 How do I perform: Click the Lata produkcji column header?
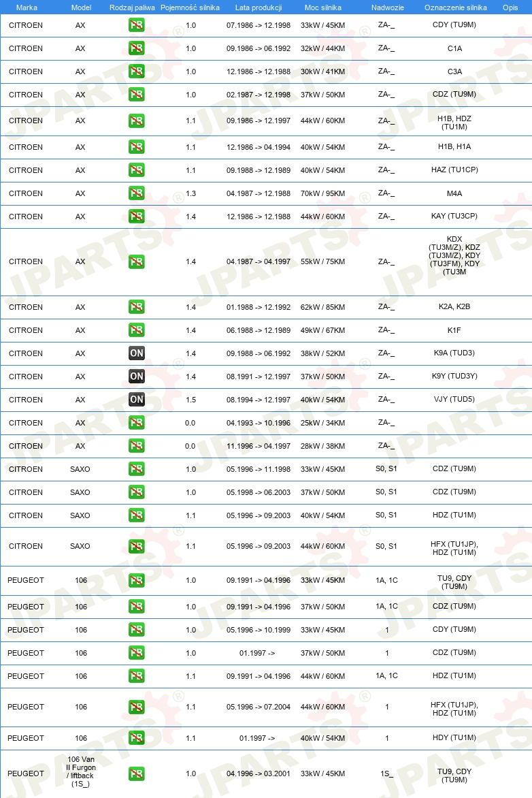(259, 7)
